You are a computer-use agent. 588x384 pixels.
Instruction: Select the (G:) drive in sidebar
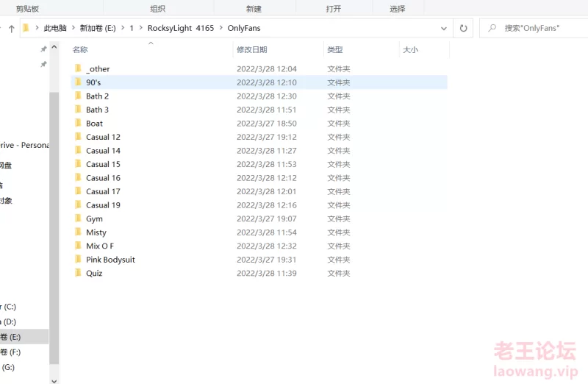[x=8, y=367]
